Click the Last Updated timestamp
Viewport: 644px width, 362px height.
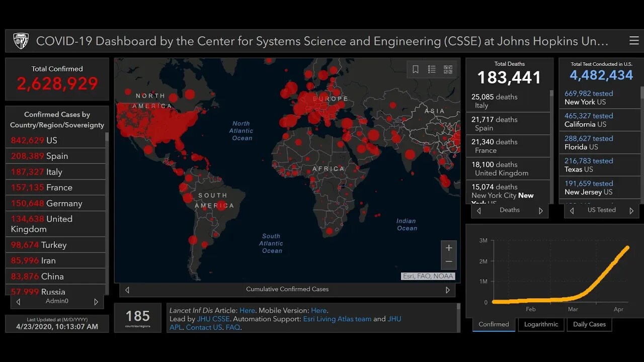57,327
